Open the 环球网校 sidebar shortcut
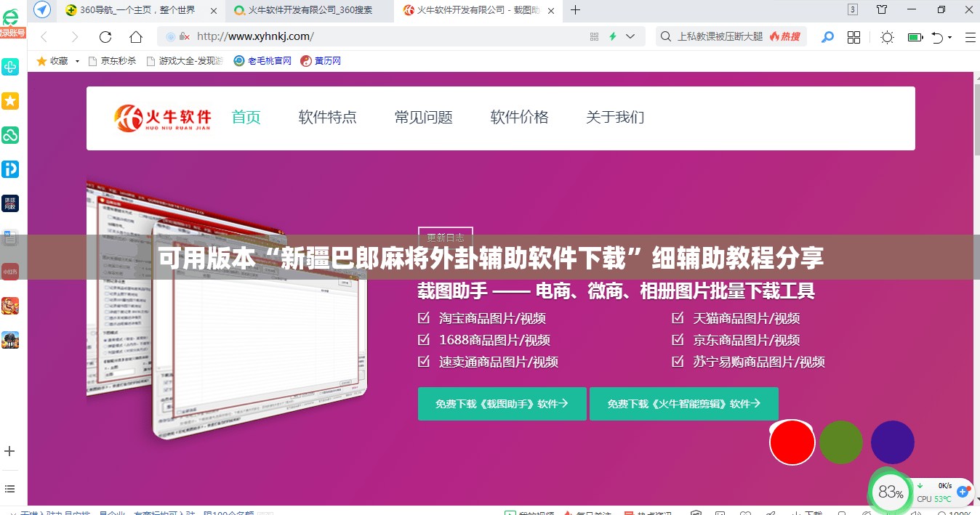Image resolution: width=980 pixels, height=515 pixels. click(x=10, y=203)
